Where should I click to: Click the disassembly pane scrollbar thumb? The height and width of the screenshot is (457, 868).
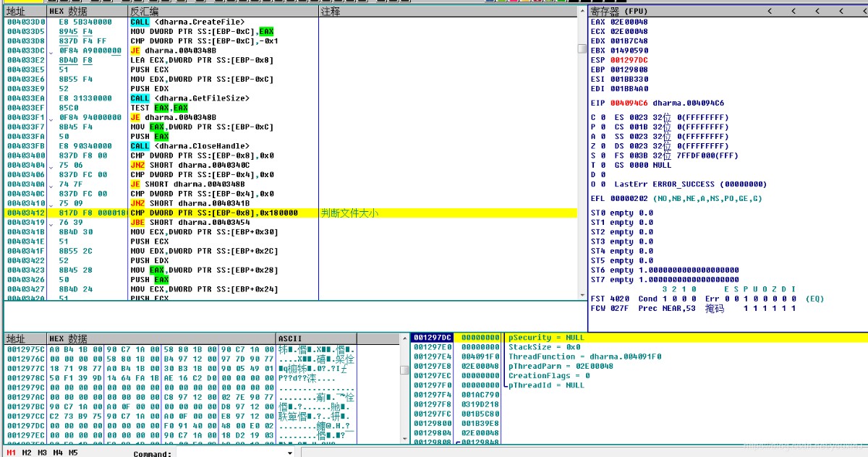coord(582,48)
